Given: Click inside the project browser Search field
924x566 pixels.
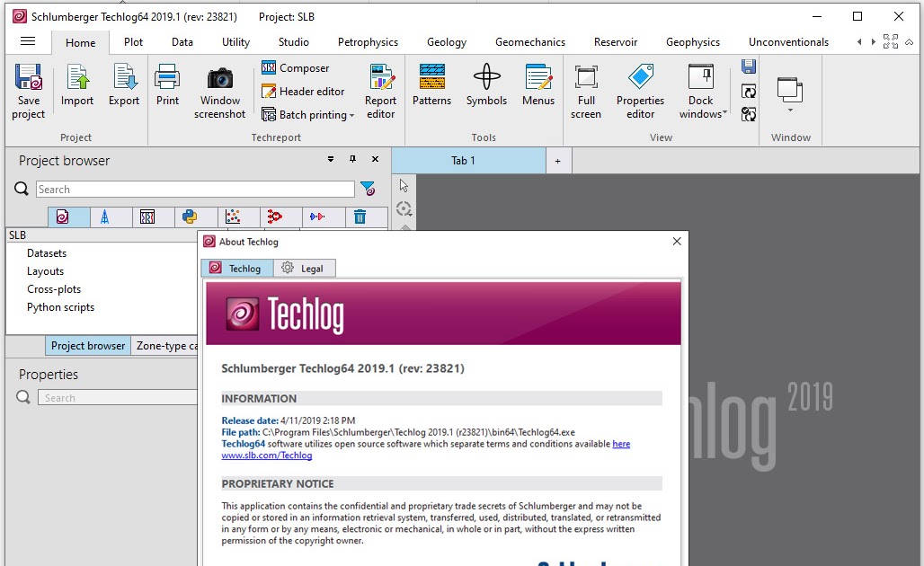Looking at the screenshot, I should (x=193, y=189).
